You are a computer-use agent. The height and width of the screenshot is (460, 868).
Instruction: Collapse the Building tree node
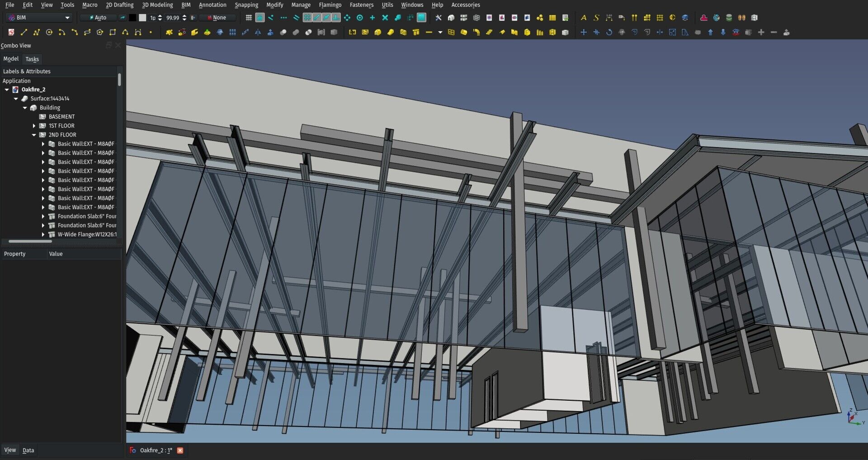coord(25,108)
